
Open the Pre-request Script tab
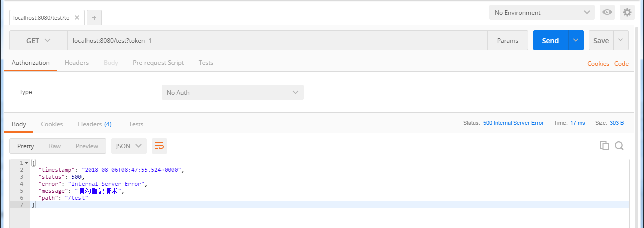(x=158, y=63)
